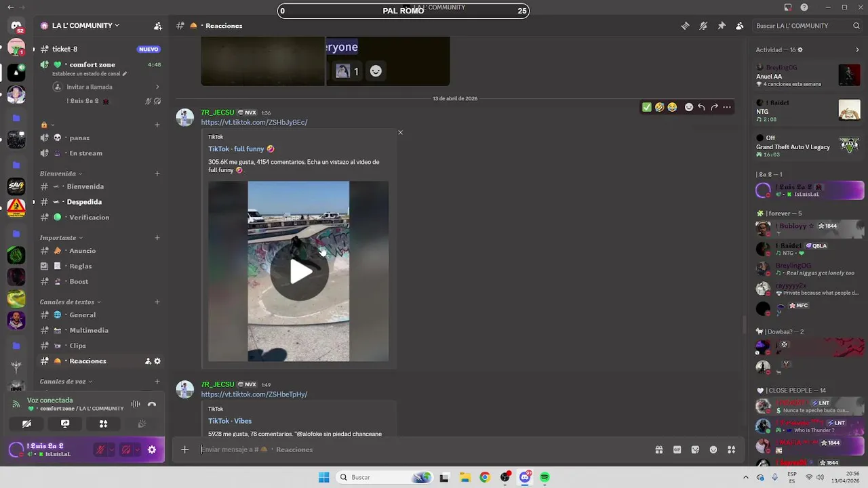Open the Anuncio channel
868x488 pixels.
[100, 251]
